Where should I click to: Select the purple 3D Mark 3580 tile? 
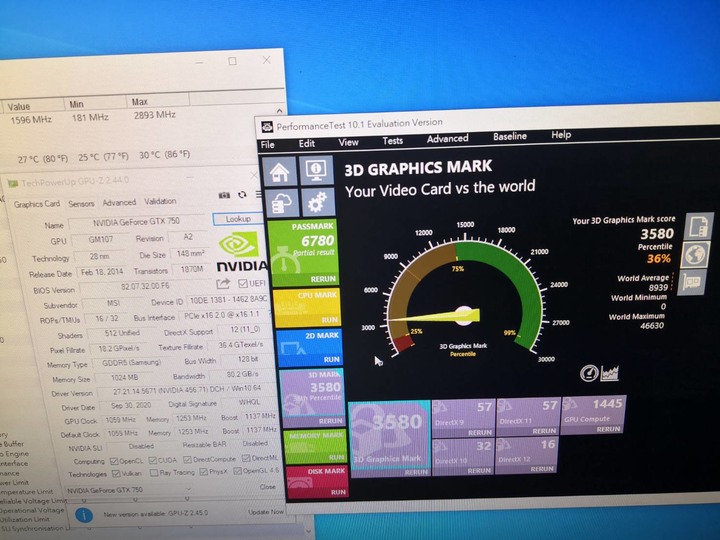click(312, 398)
